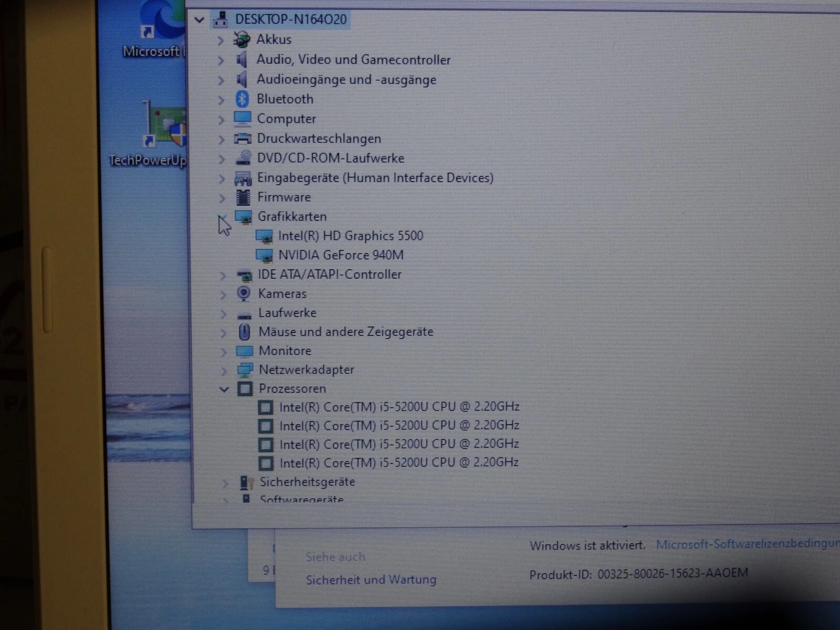840x630 pixels.
Task: Click the Sicherheitsgeräte security device icon
Action: coord(246,482)
